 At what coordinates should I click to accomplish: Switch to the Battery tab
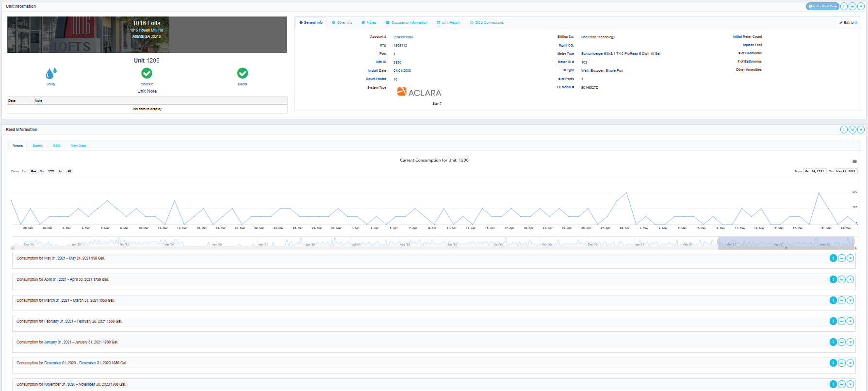click(x=38, y=146)
